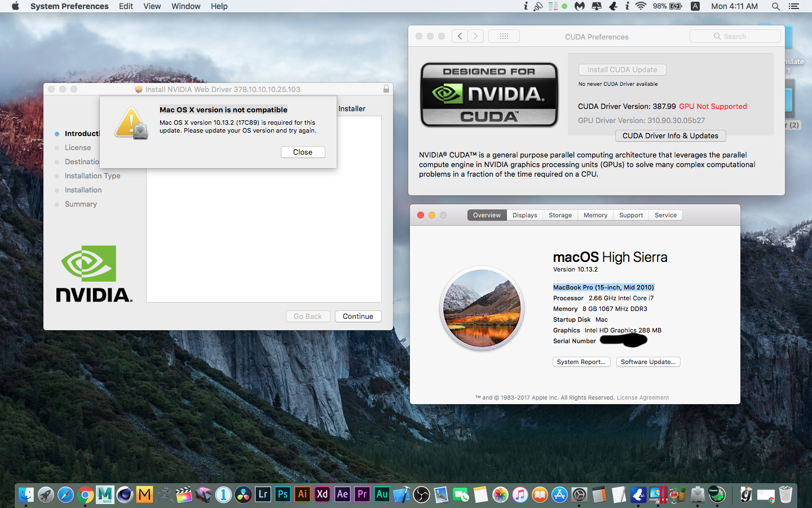The width and height of the screenshot is (812, 508).
Task: Open Finder from the dock
Action: [x=26, y=495]
